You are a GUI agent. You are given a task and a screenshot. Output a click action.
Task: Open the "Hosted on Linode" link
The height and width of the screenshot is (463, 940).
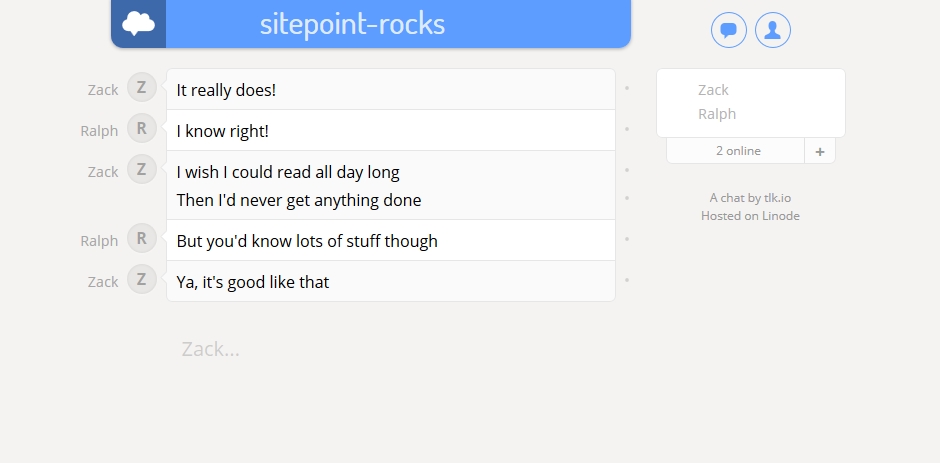(750, 216)
